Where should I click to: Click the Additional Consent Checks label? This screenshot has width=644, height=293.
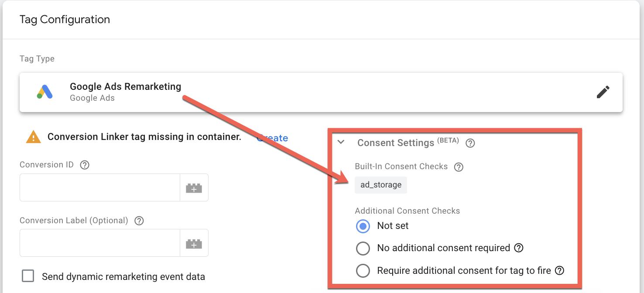click(x=408, y=211)
